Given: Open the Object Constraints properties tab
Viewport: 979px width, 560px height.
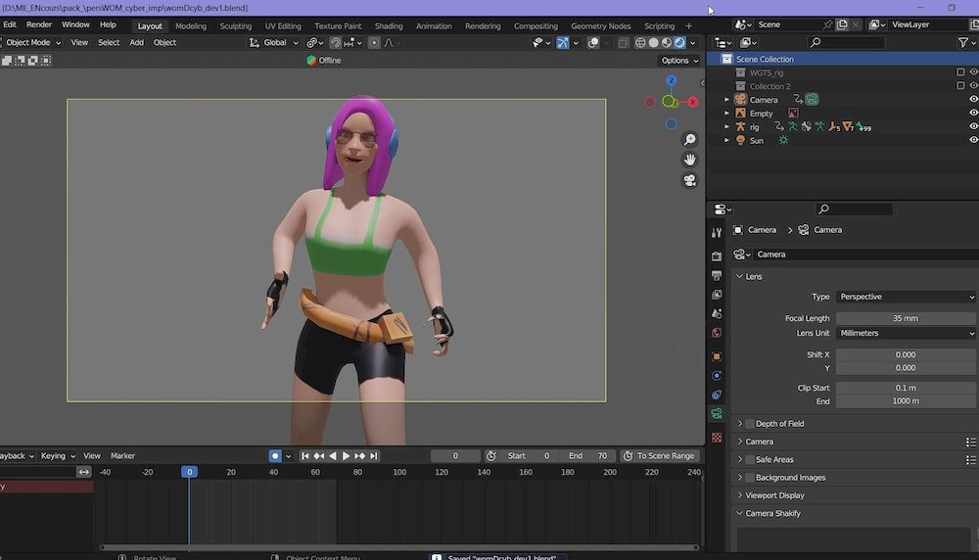Looking at the screenshot, I should 717,395.
